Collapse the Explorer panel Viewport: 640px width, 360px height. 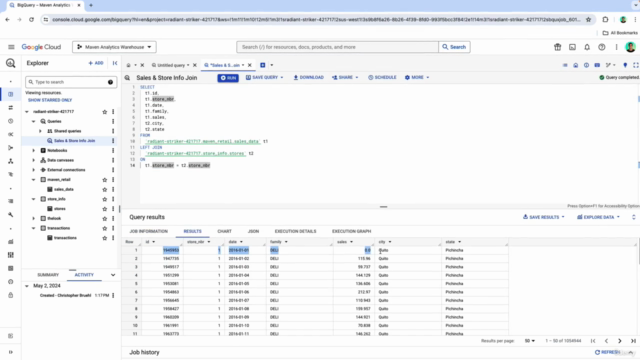click(115, 63)
